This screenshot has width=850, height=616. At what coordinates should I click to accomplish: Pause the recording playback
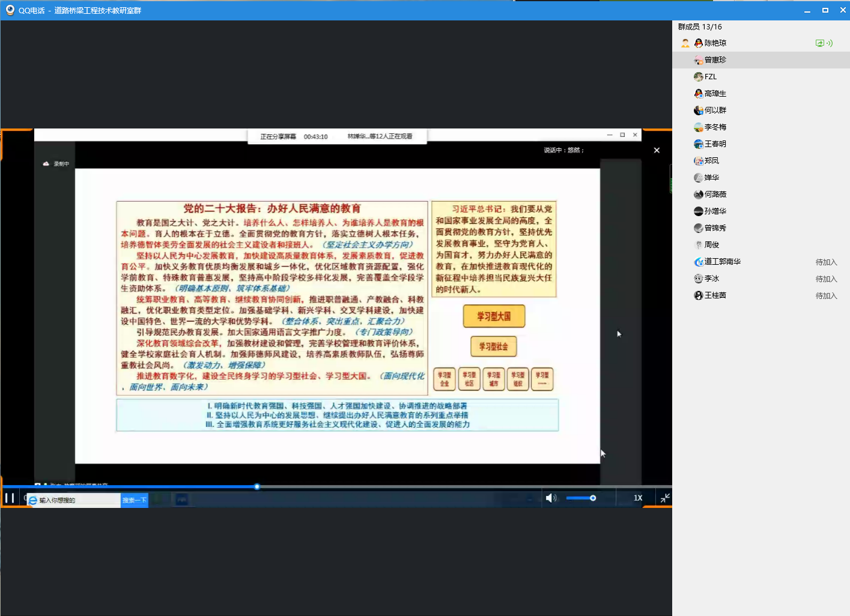tap(10, 498)
